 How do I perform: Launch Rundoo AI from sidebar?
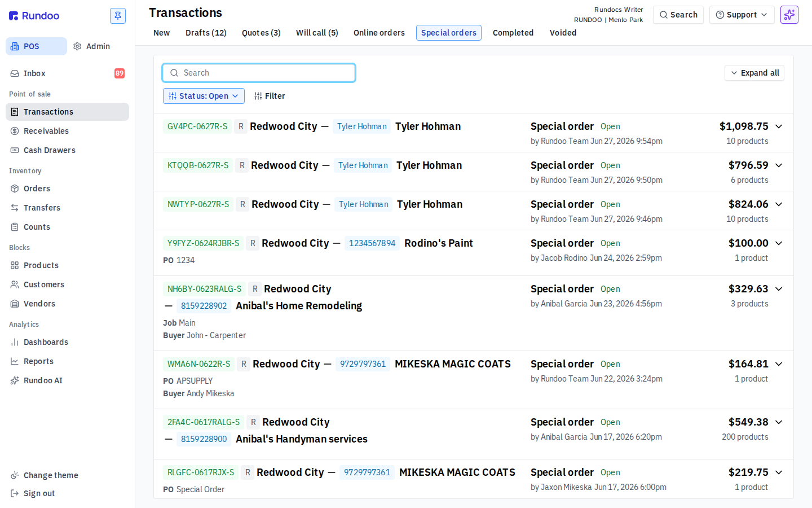coord(67,380)
